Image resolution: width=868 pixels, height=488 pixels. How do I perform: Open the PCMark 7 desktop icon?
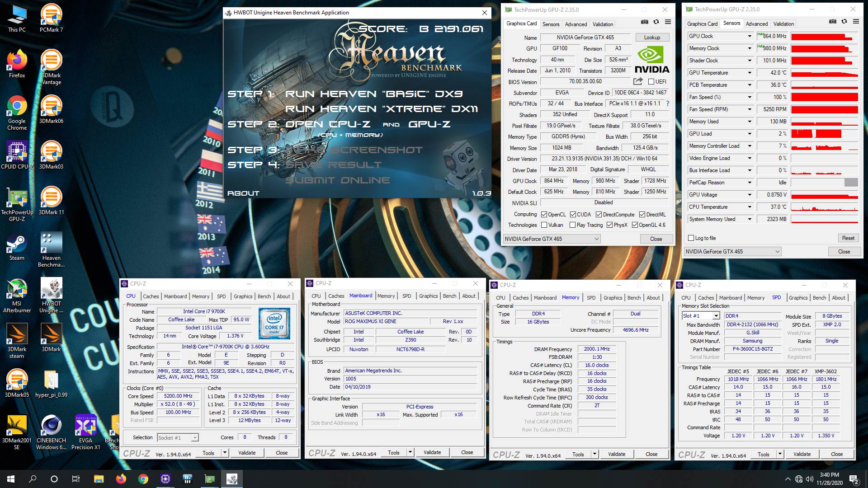point(51,18)
